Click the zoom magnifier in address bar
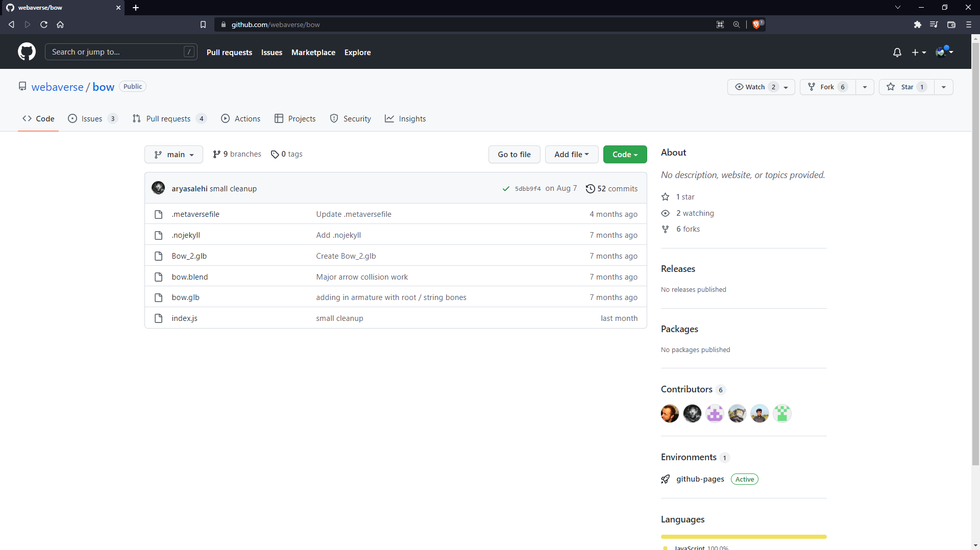 [737, 24]
